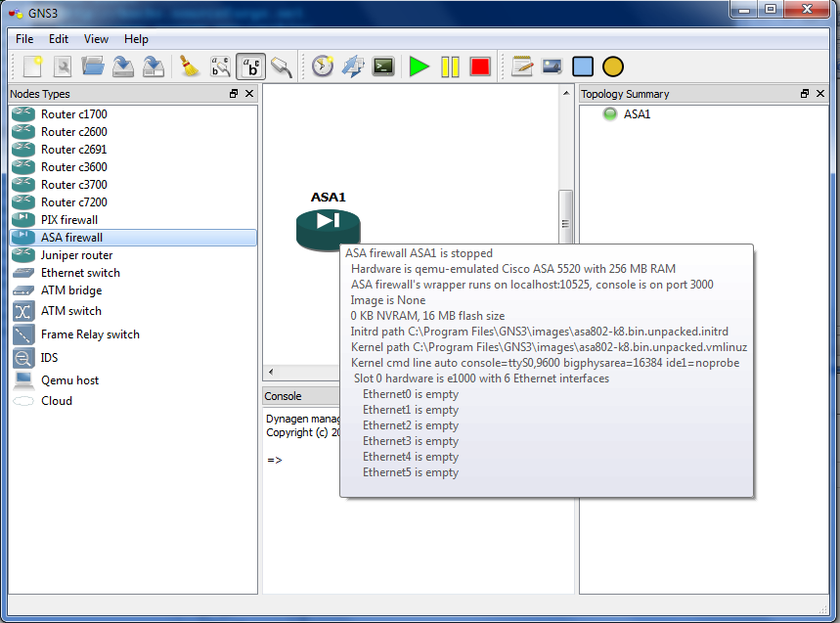This screenshot has height=623, width=840.
Task: Click the ASA1 firewall device on canvas
Action: [x=328, y=230]
